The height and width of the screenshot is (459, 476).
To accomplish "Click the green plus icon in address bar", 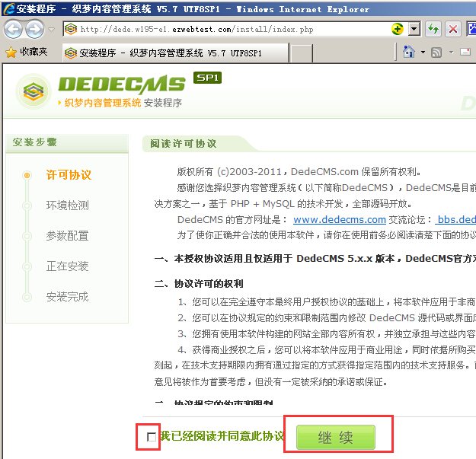I will pyautogui.click(x=397, y=29).
